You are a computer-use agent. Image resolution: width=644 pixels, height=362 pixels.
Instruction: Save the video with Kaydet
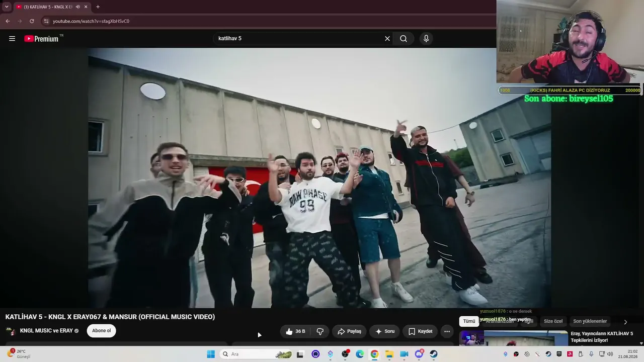(x=420, y=331)
